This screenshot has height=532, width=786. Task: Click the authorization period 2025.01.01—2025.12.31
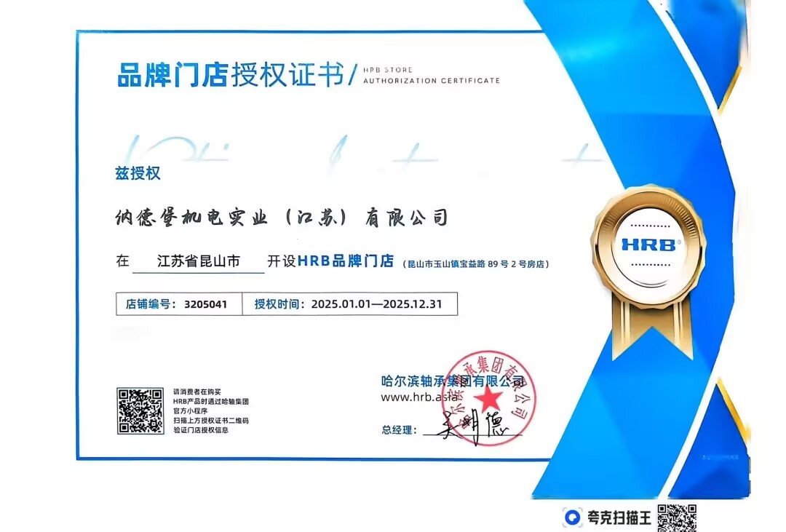point(376,304)
